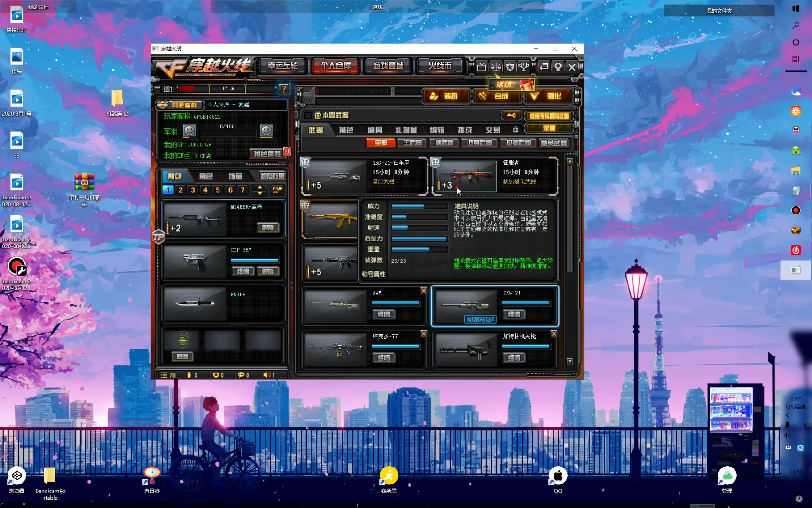The width and height of the screenshot is (812, 508).
Task: Click the TP hexagon badge icon
Action: [158, 237]
